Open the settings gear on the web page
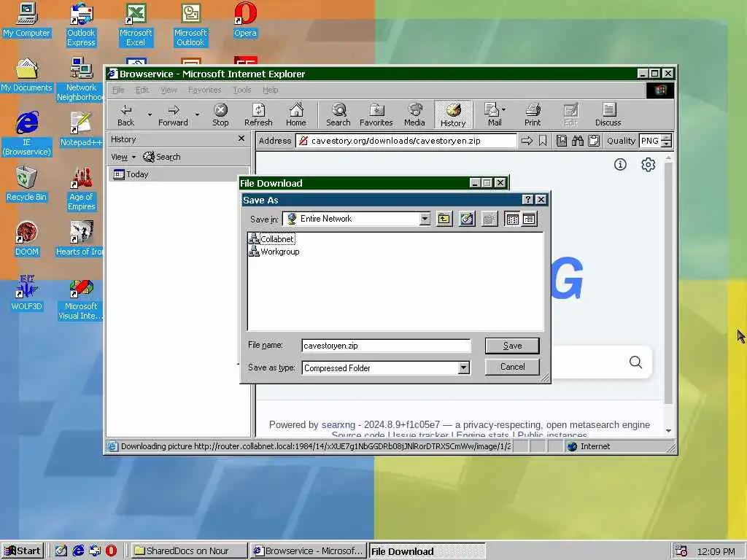The width and height of the screenshot is (747, 560). pos(648,165)
